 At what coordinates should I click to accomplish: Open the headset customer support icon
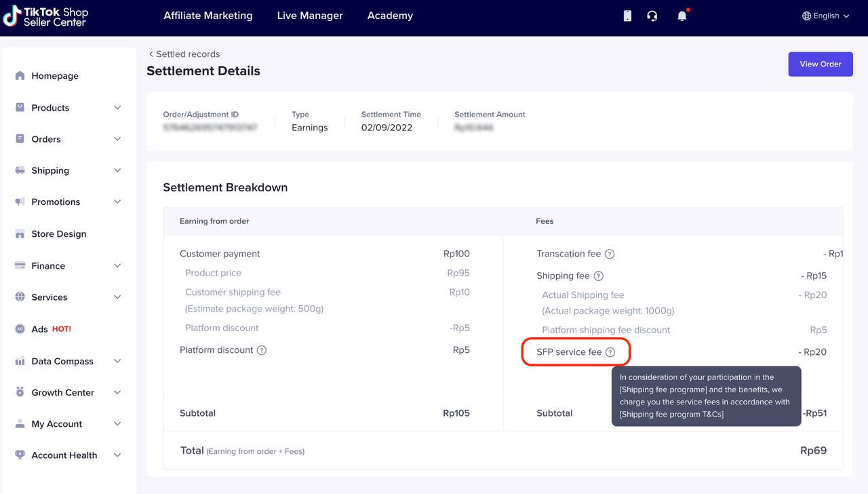pyautogui.click(x=652, y=16)
